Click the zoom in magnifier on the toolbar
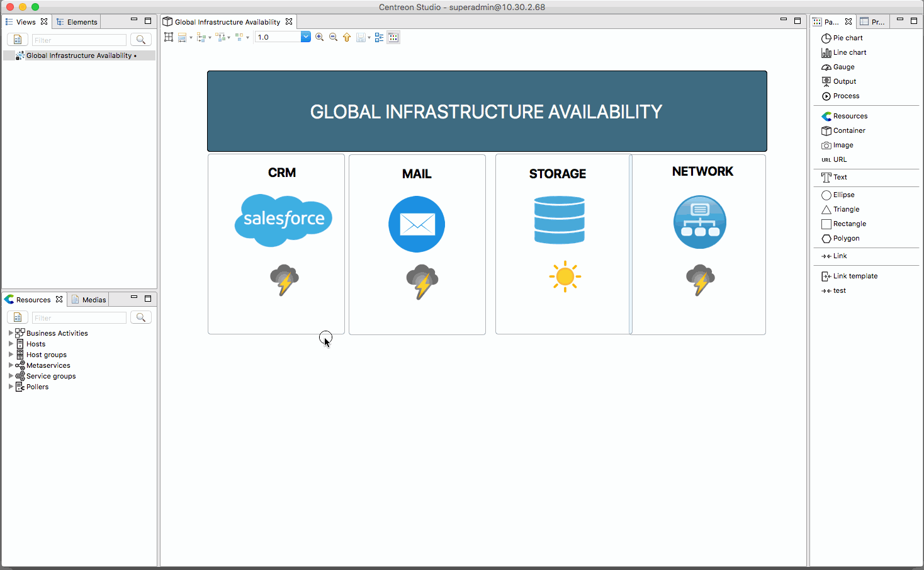This screenshot has width=924, height=570. coord(319,37)
